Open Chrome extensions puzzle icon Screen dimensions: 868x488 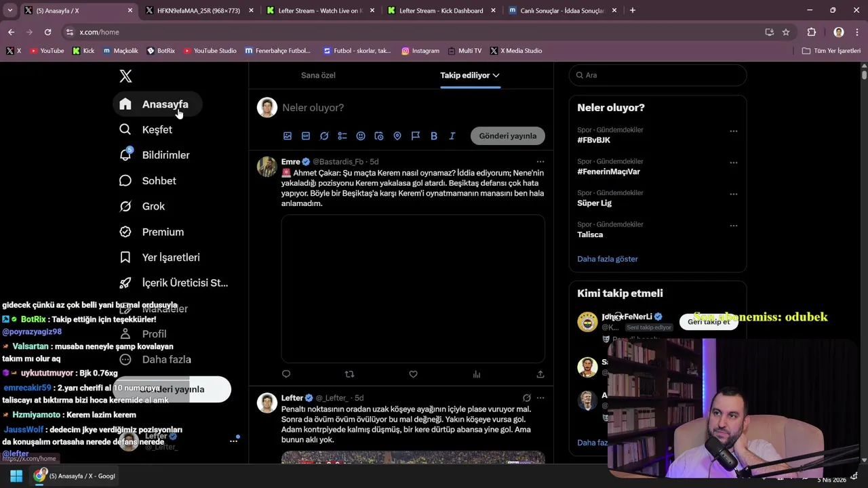[812, 32]
